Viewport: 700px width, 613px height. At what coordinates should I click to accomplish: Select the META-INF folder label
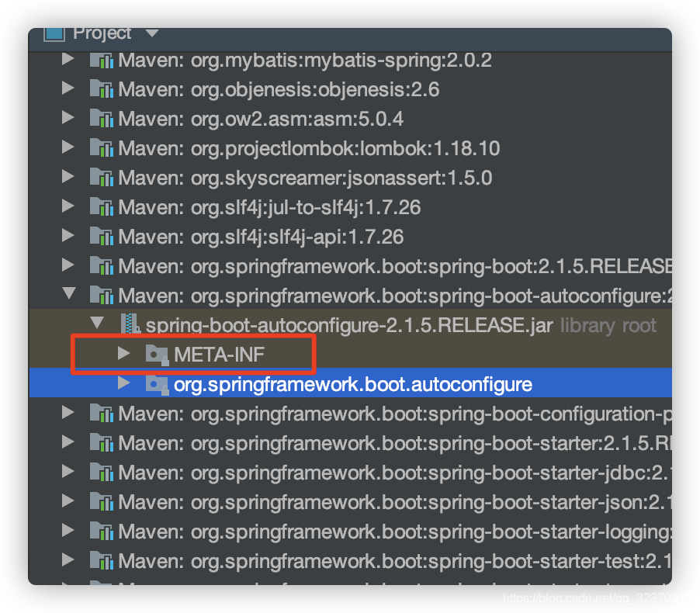(219, 355)
